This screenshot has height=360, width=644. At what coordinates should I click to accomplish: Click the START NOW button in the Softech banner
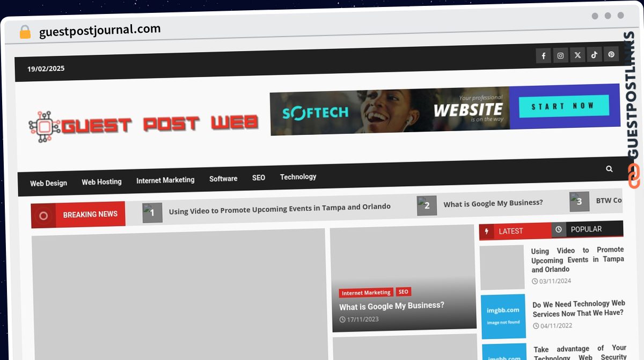click(564, 106)
